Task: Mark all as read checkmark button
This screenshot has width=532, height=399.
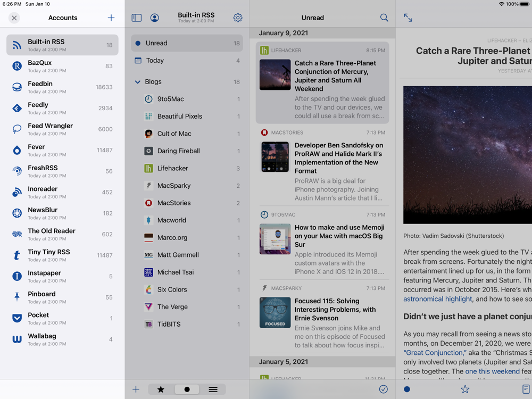Action: click(384, 389)
